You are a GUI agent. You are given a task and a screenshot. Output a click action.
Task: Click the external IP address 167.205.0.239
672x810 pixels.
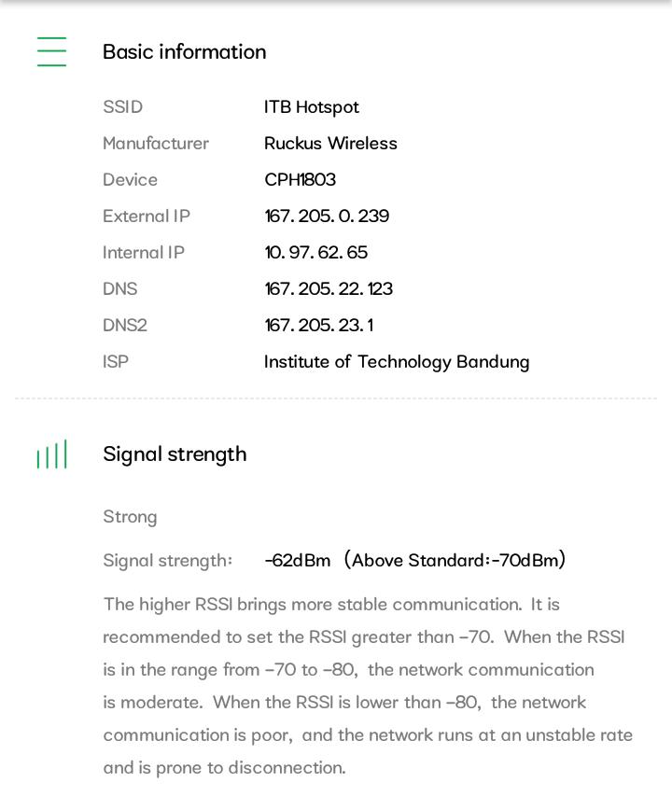[x=327, y=216]
